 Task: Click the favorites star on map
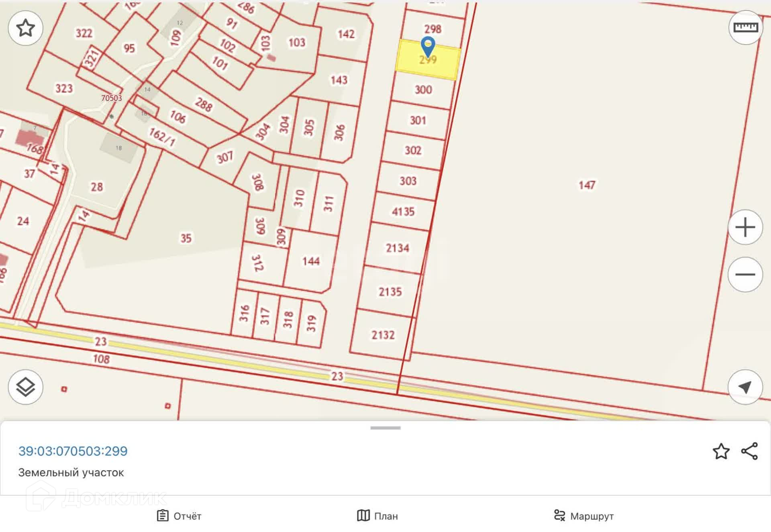point(26,28)
